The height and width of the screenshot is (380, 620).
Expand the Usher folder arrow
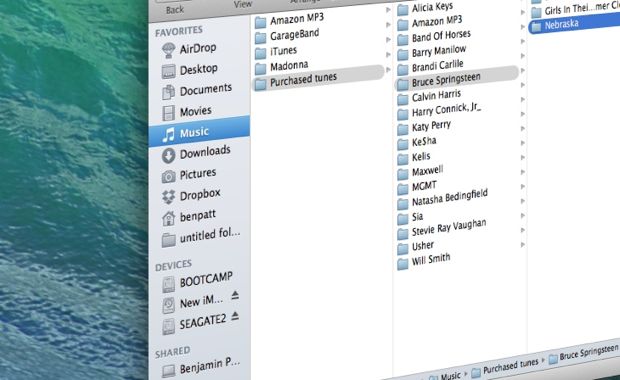point(523,245)
